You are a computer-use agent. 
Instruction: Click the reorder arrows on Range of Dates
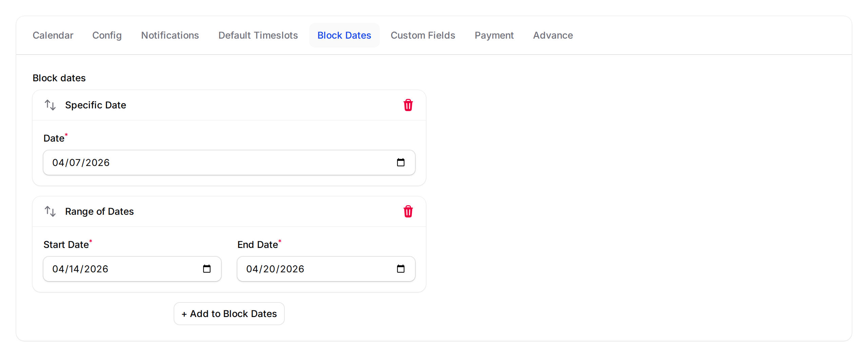(50, 211)
